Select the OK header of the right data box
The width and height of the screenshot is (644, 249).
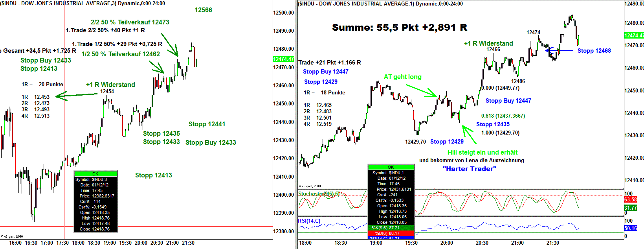coord(391,167)
